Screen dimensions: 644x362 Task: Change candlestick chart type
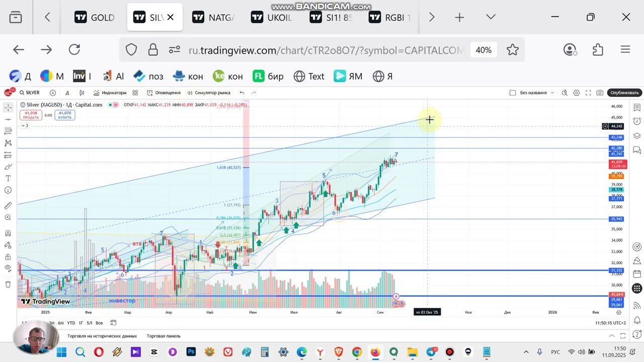coord(82,93)
